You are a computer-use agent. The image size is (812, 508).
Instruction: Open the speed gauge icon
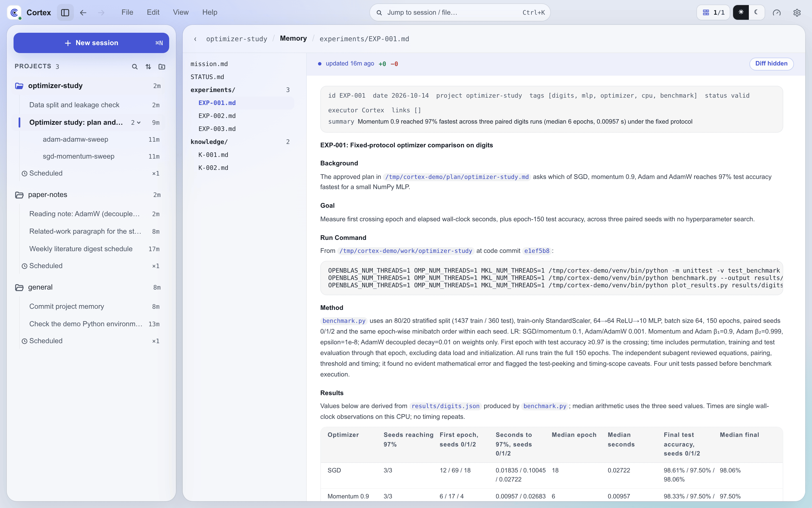[x=777, y=12]
